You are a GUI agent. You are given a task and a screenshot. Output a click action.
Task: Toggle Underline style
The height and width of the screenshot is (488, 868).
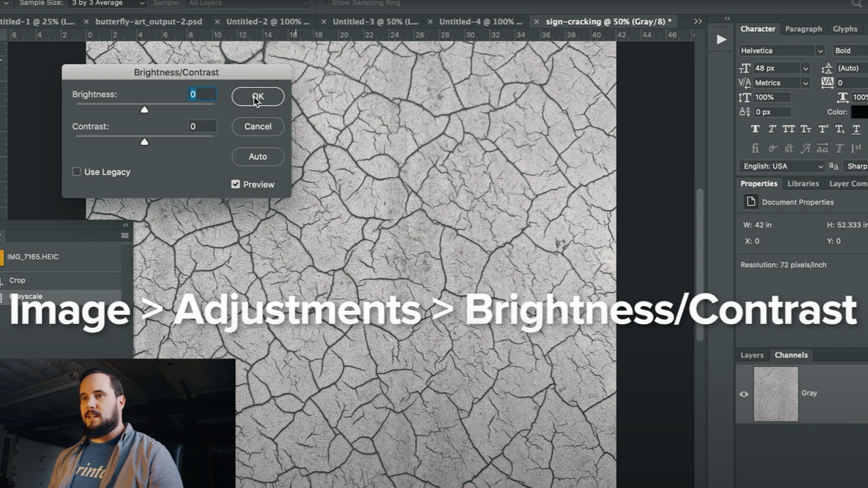856,129
